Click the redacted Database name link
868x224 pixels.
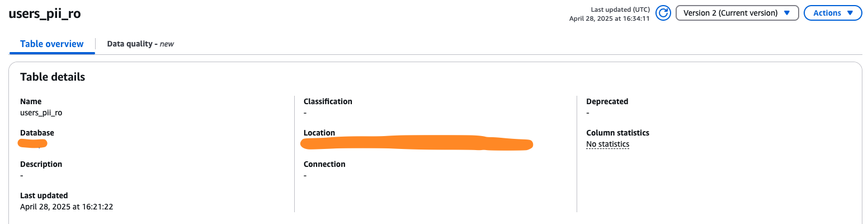pos(32,144)
